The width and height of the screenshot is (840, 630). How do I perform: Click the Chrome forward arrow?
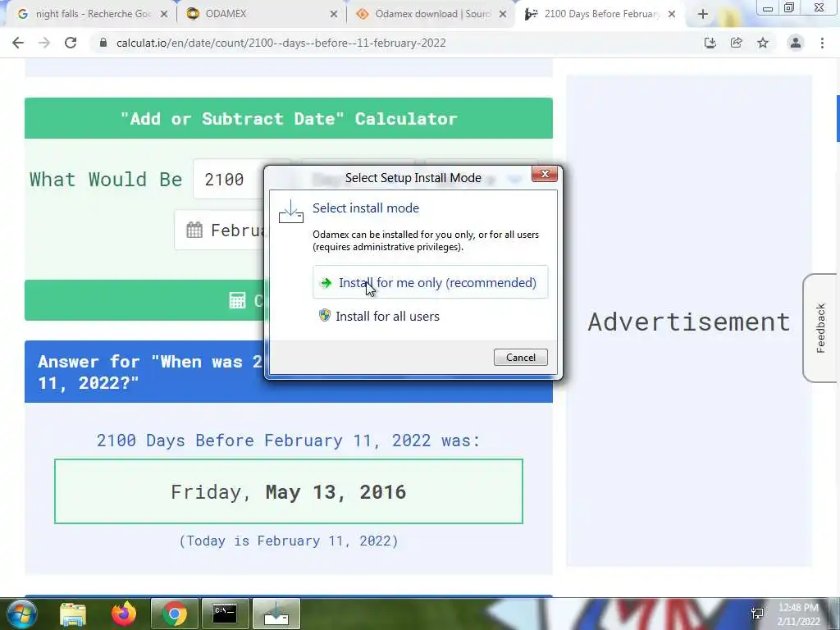pyautogui.click(x=44, y=43)
